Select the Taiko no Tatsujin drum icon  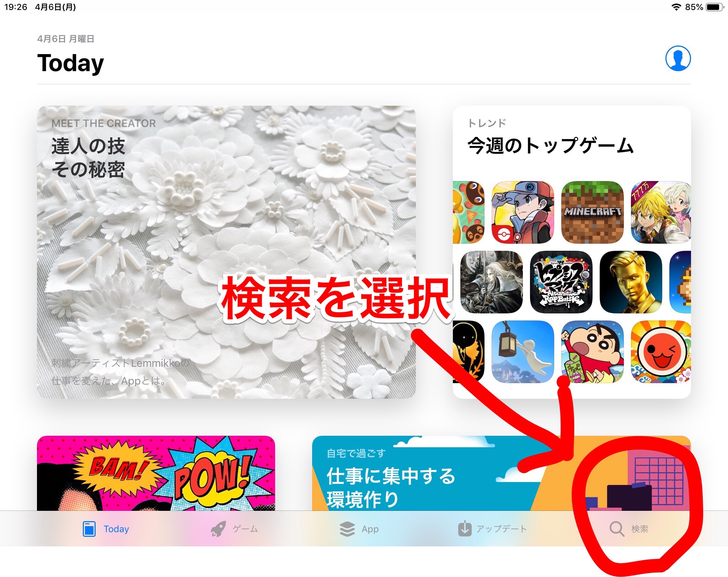click(661, 352)
